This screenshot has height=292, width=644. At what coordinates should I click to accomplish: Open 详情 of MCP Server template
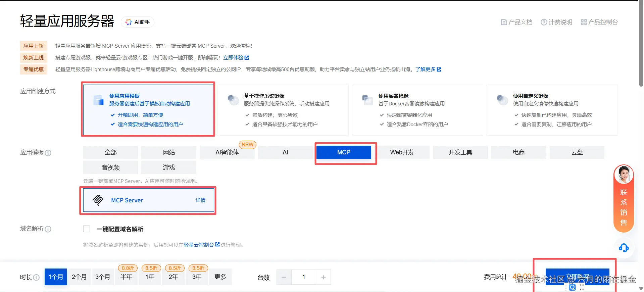point(200,200)
